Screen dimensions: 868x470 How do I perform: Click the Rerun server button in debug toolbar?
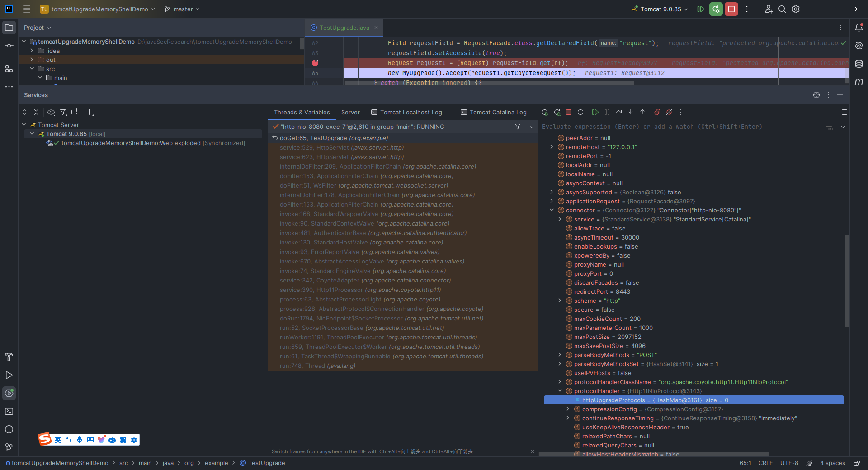[x=545, y=112]
